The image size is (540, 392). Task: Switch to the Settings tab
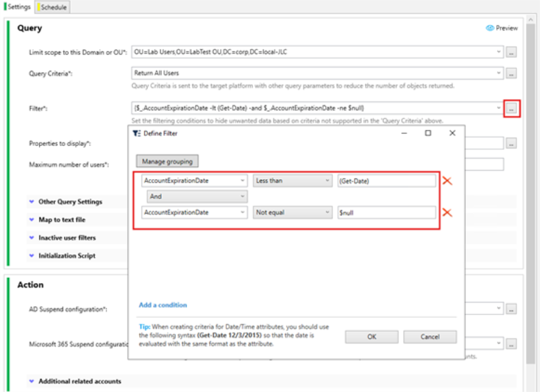17,7
